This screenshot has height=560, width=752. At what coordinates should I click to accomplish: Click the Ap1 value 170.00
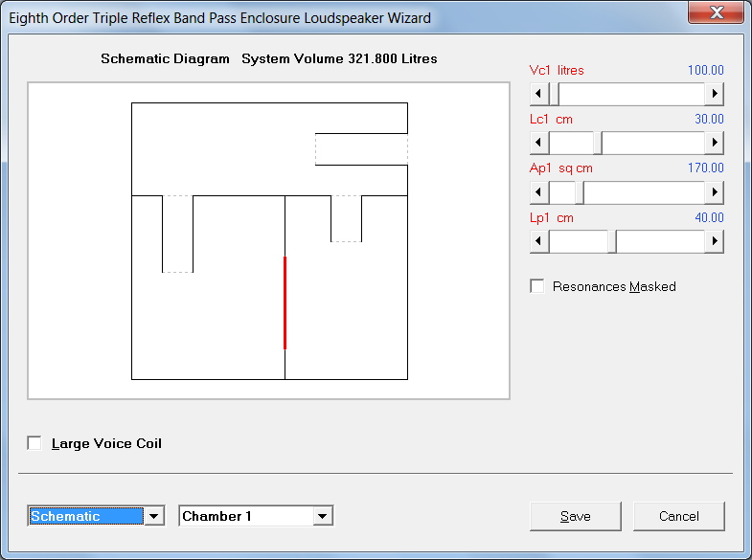click(705, 168)
